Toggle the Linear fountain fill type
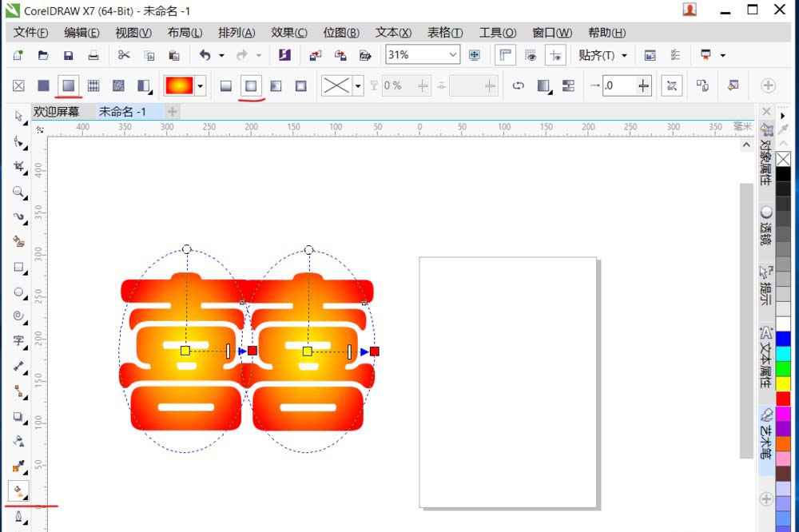Screen dimensions: 799x532 pyautogui.click(x=226, y=85)
